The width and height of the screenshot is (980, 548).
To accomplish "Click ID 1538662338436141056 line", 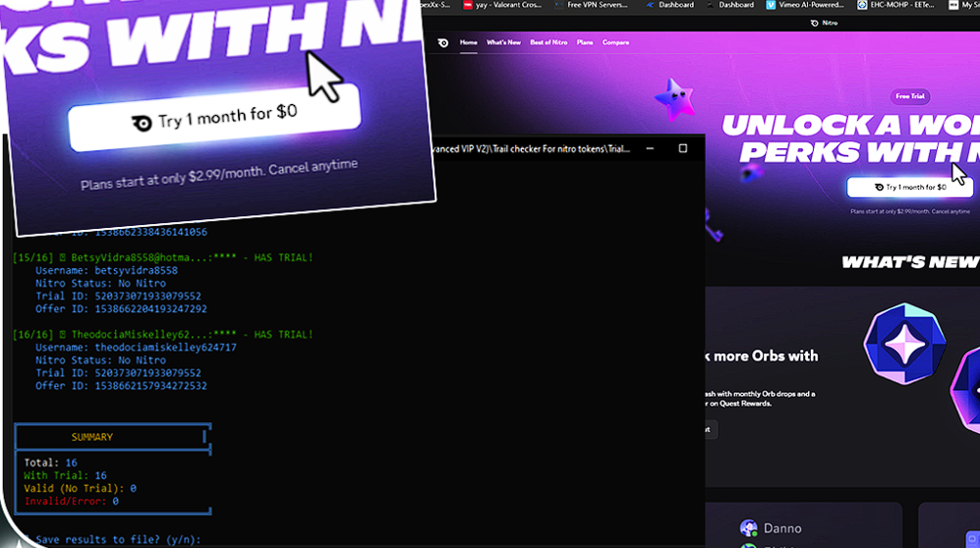I will [x=121, y=232].
